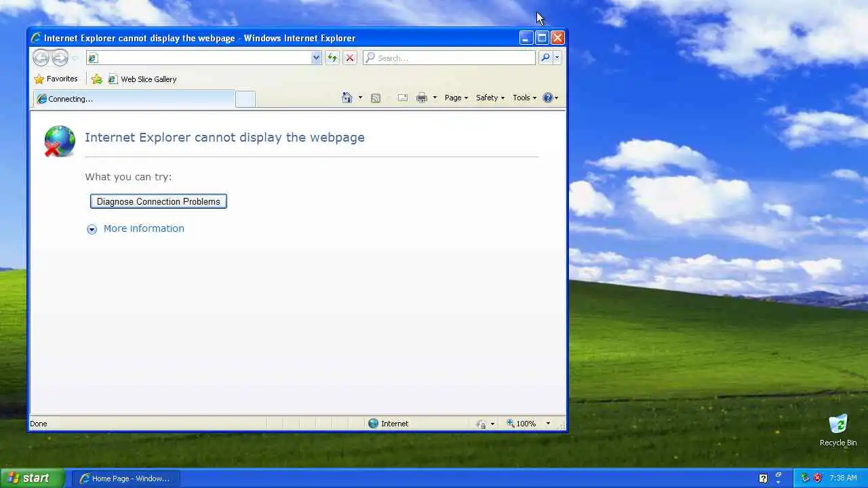Expand the address bar autocomplete dropdown
The width and height of the screenshot is (868, 488).
point(316,58)
